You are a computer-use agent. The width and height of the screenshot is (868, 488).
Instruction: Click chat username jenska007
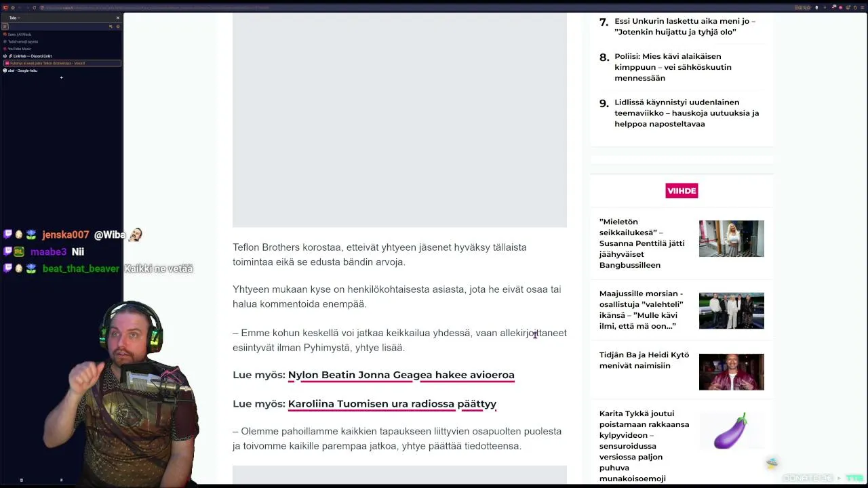[65, 235]
